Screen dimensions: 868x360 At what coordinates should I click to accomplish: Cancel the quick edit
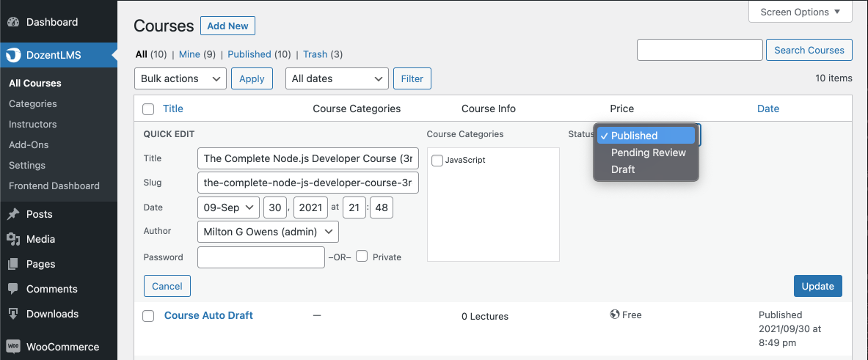pos(167,286)
